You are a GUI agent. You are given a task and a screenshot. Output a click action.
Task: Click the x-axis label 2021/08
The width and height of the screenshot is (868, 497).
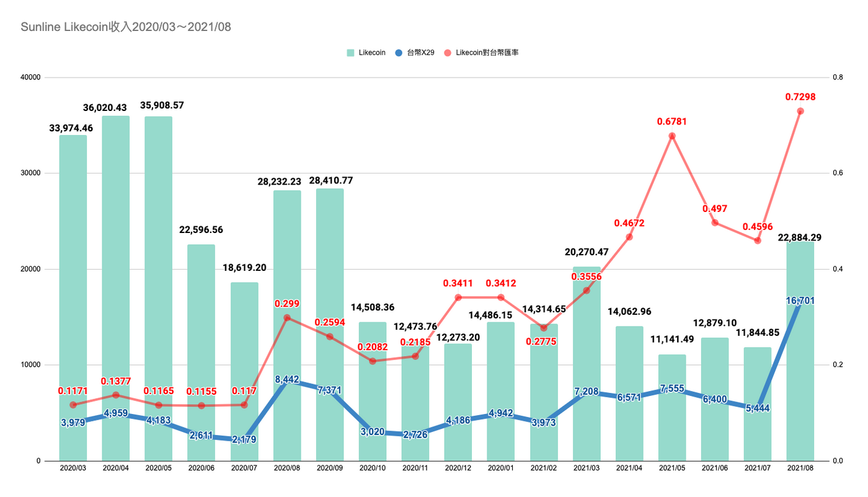click(800, 469)
